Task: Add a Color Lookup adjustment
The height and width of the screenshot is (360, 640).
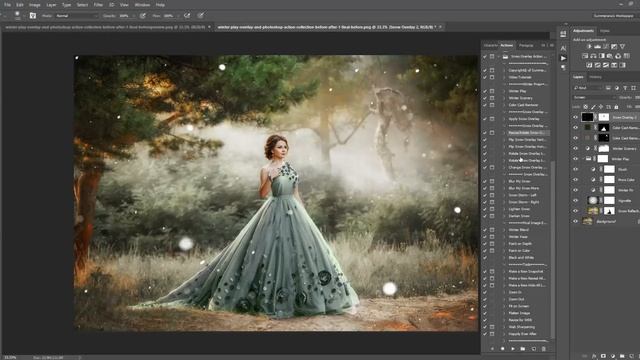Action: (x=627, y=56)
